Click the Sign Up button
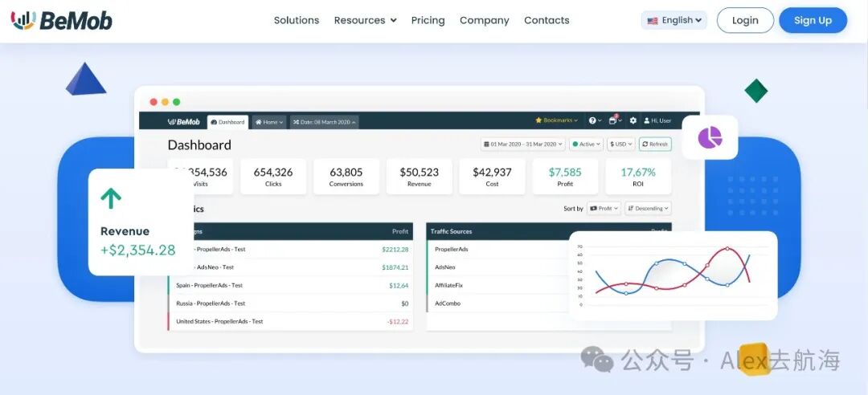 (x=813, y=20)
